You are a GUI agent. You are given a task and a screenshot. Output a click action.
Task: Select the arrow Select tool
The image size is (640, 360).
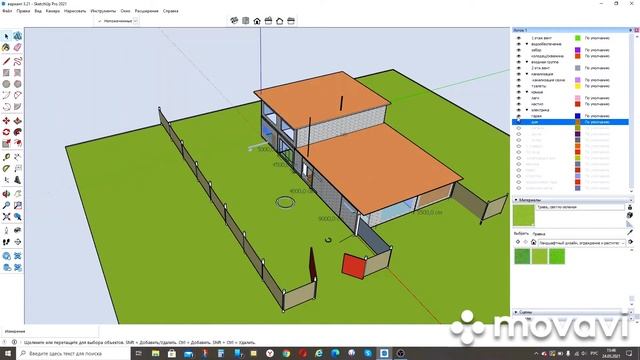pyautogui.click(x=6, y=36)
